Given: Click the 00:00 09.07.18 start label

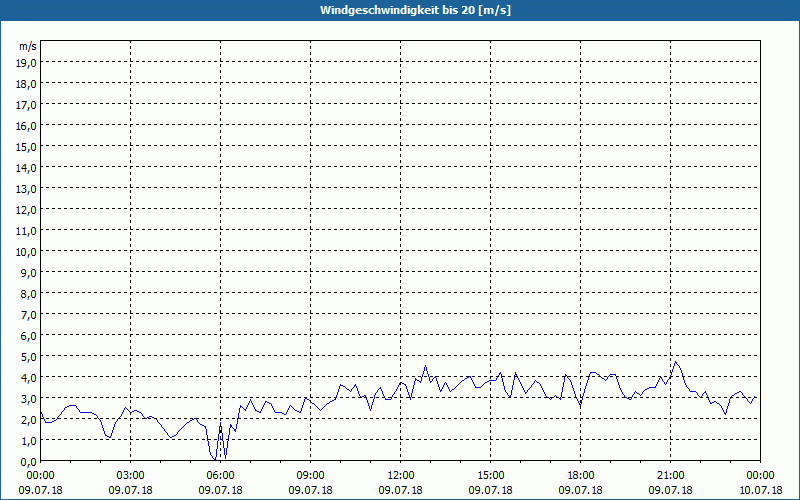Looking at the screenshot, I should click(41, 483).
